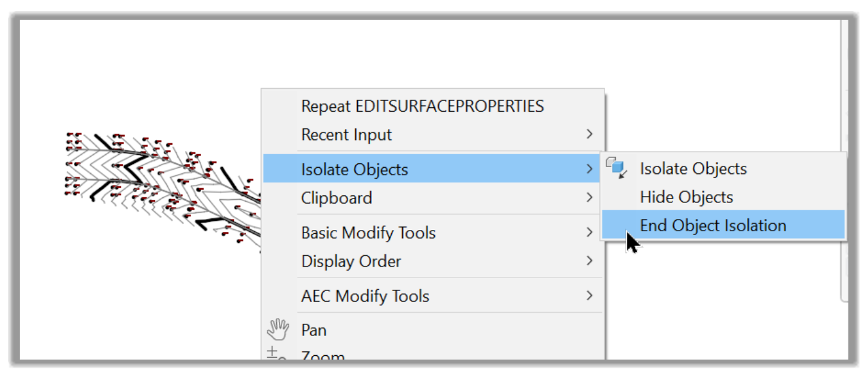Viewport: 868px width, 378px height.
Task: Expand arrow beside Basic Modify Tools
Action: 590,232
